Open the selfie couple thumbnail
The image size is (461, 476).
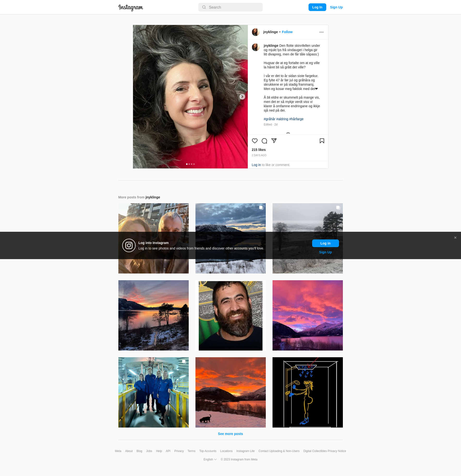click(x=153, y=217)
